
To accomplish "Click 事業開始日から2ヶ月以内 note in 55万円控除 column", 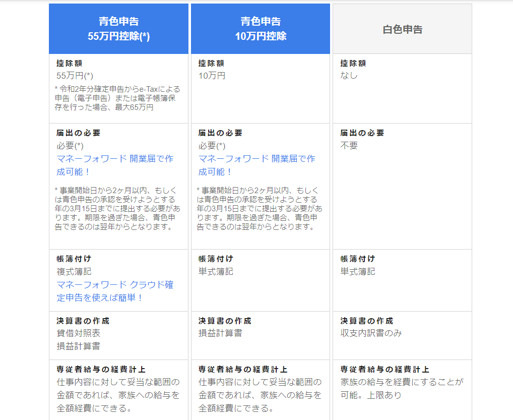I will coord(117,209).
